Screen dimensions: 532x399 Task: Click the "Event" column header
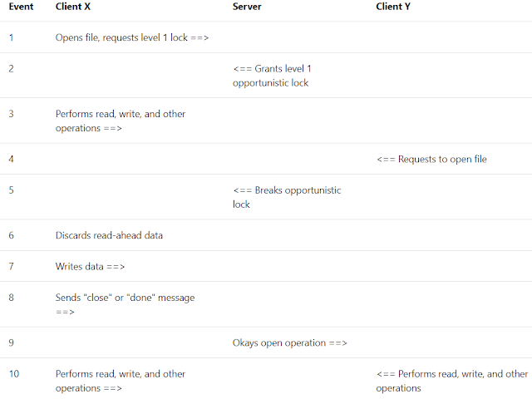pos(21,7)
